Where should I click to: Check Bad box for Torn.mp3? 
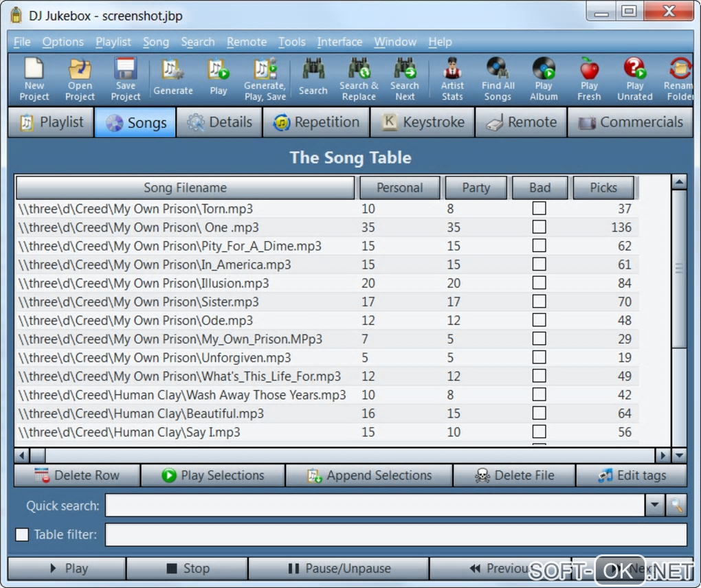tap(539, 208)
